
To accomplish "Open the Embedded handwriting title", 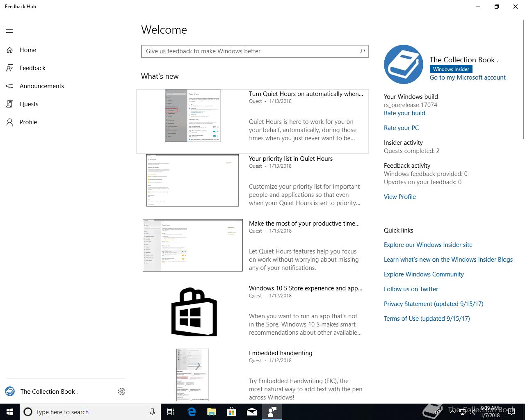I will (281, 353).
